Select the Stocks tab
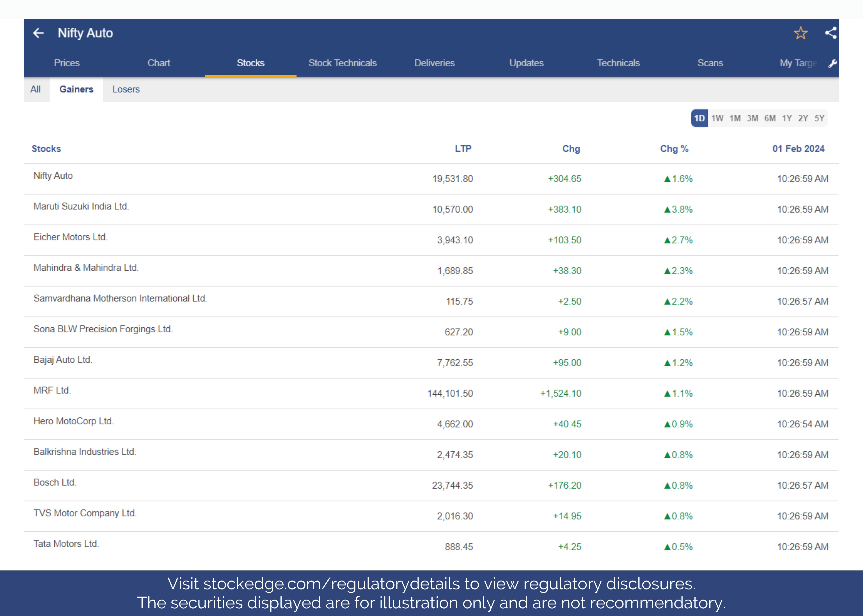The image size is (863, 616). [x=250, y=63]
